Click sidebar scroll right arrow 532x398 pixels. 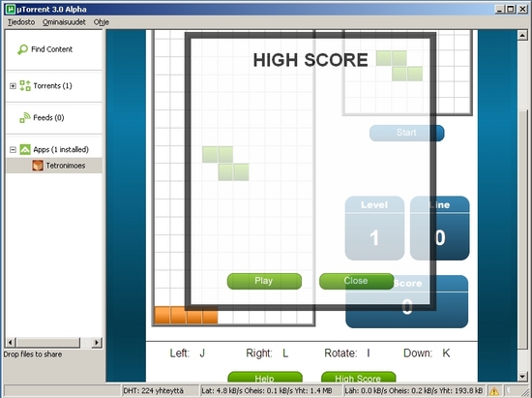(97, 342)
